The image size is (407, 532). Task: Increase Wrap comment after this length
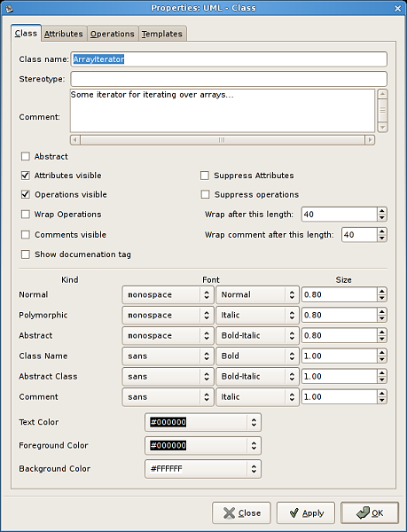382,231
